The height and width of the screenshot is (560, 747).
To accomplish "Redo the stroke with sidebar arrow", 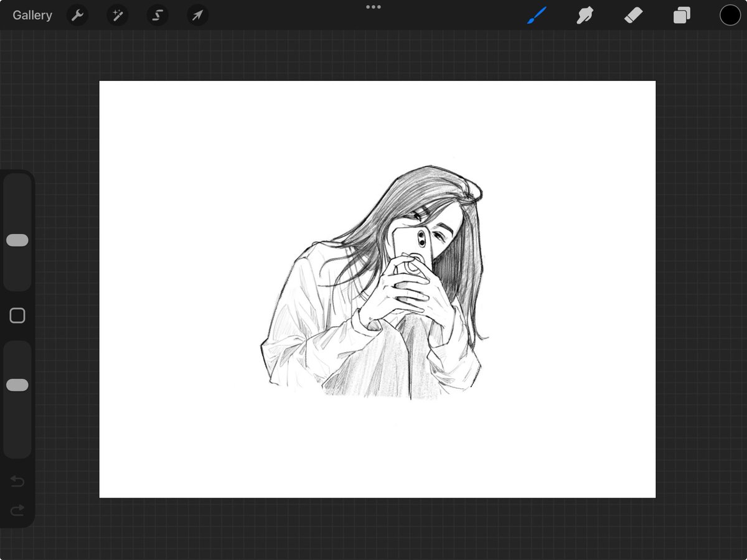I will [x=17, y=510].
